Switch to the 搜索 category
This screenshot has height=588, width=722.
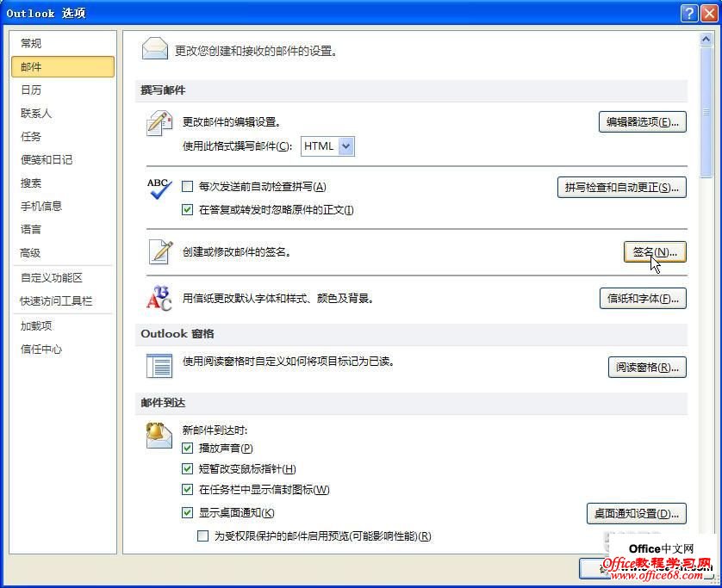click(63, 183)
